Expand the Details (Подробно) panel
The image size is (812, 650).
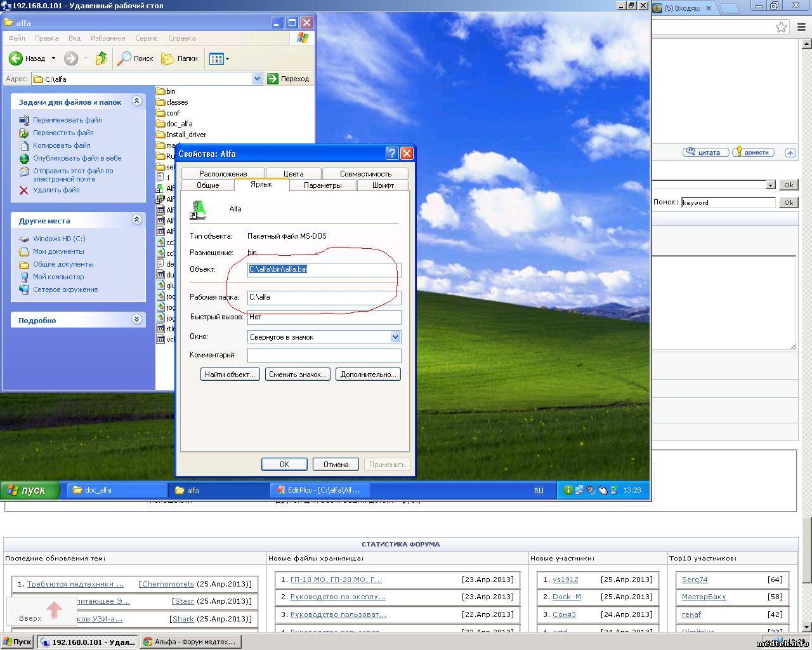[136, 319]
